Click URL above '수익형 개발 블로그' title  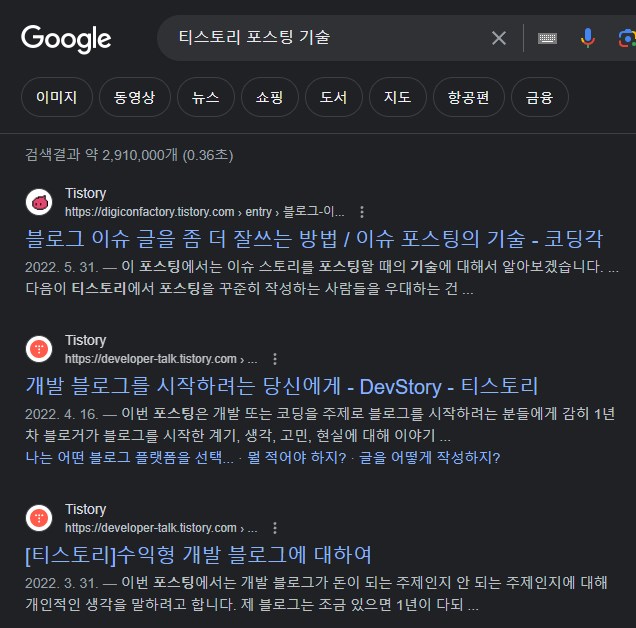(161, 528)
